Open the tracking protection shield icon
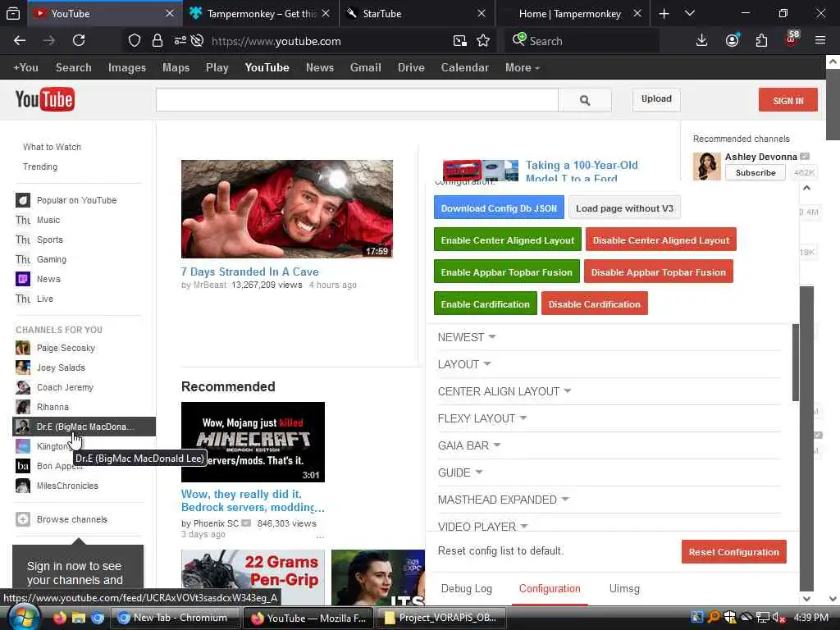 pos(135,41)
